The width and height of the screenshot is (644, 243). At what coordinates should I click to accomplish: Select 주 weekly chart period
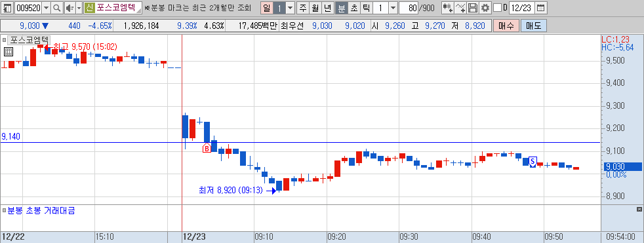pyautogui.click(x=303, y=7)
